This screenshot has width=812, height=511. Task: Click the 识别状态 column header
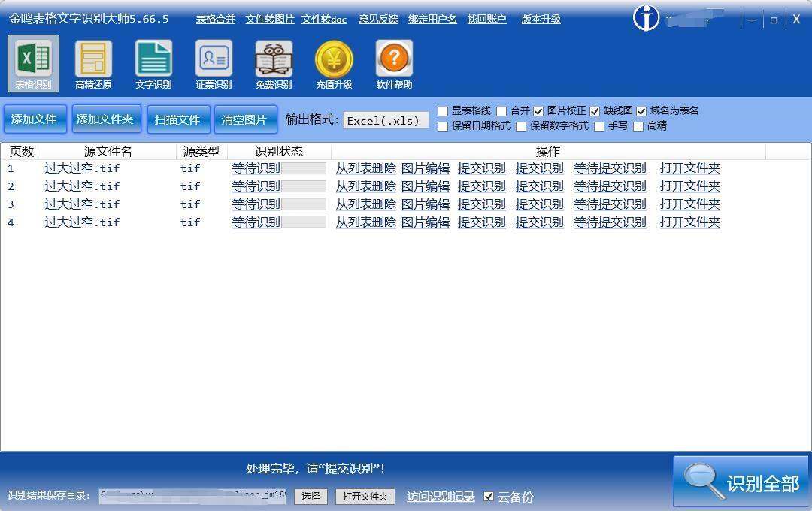click(279, 152)
